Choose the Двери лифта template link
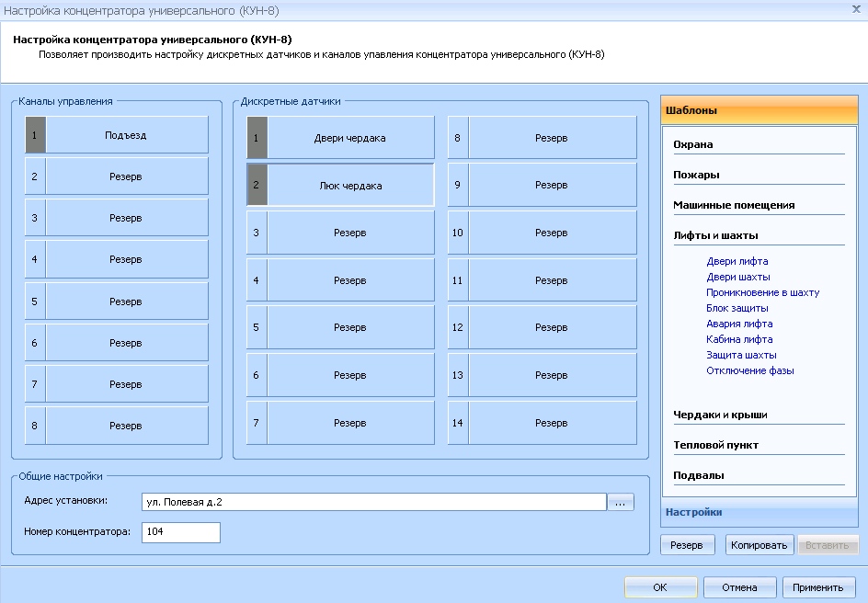Screen dimensions: 868x603 tap(737, 261)
